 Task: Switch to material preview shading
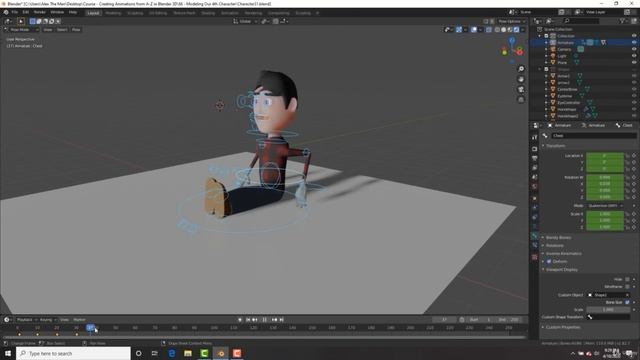tap(510, 30)
